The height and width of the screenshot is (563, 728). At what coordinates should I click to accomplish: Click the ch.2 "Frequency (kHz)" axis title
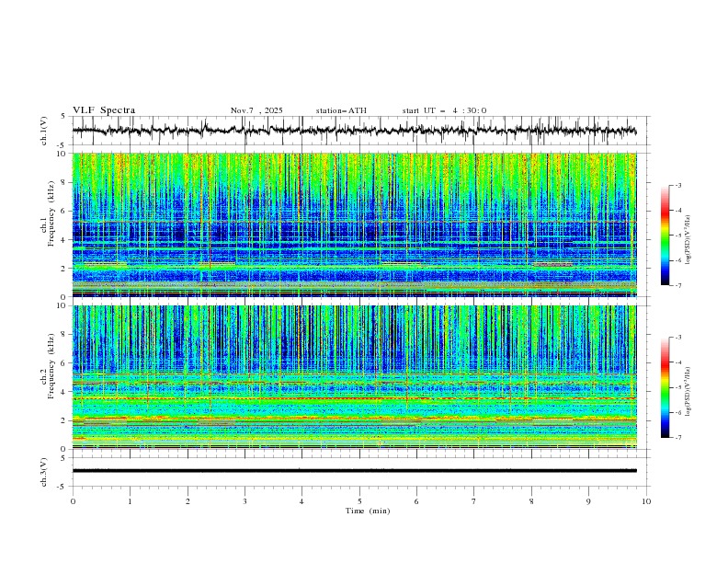[x=51, y=365]
